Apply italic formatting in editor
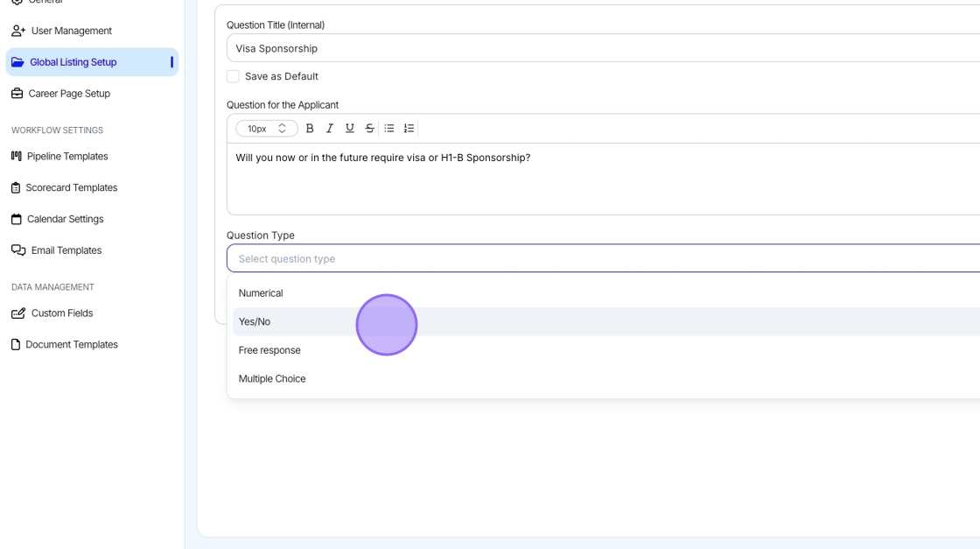The width and height of the screenshot is (980, 549). (x=330, y=129)
